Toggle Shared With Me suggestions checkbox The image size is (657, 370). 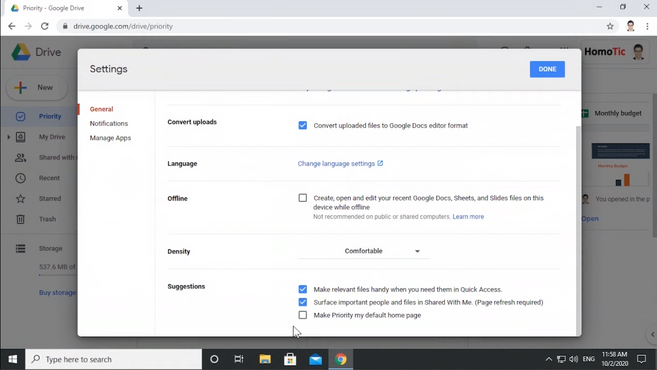[303, 302]
